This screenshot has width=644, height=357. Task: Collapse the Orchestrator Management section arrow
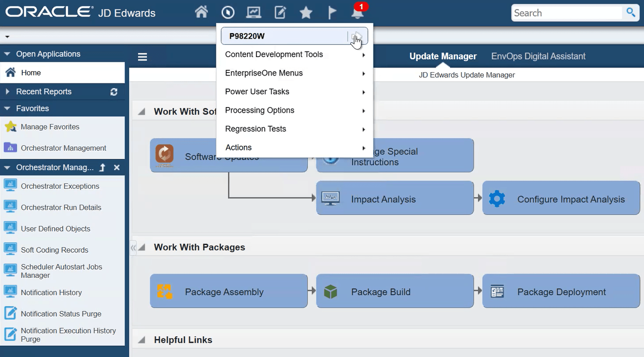[7, 167]
